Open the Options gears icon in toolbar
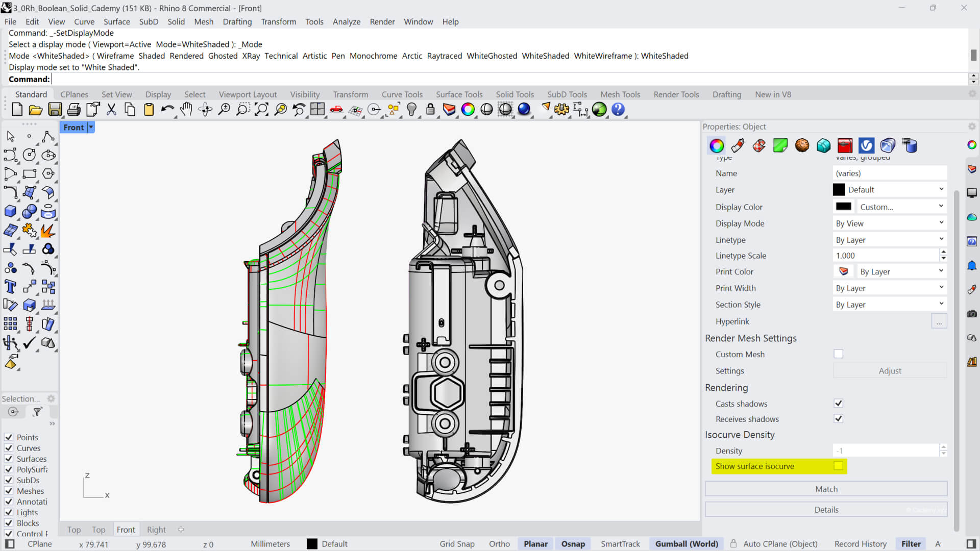The image size is (980, 551). (x=561, y=109)
